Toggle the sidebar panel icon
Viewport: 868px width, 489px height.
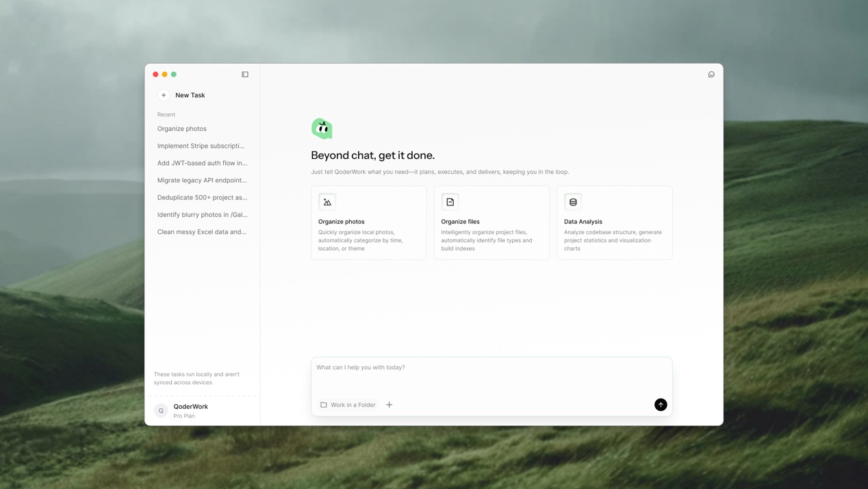245,74
